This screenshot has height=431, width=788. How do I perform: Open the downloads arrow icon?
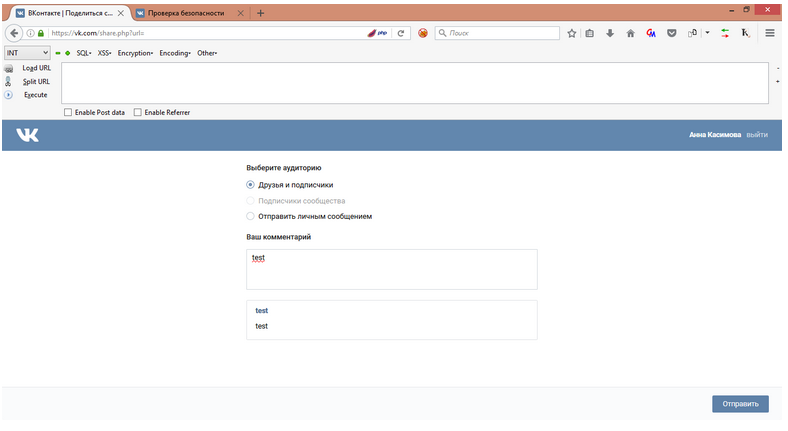[610, 33]
